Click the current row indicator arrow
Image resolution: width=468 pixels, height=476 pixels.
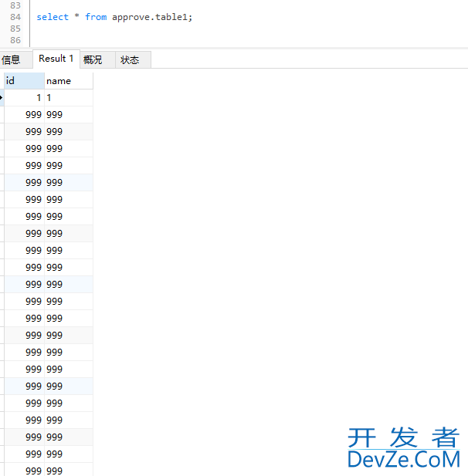[2, 98]
